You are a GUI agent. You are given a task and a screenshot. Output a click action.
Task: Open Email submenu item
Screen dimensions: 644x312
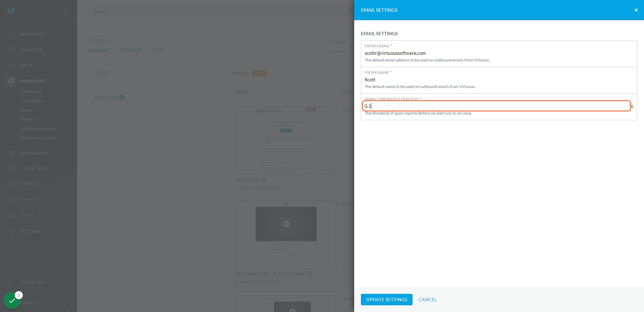tap(26, 110)
